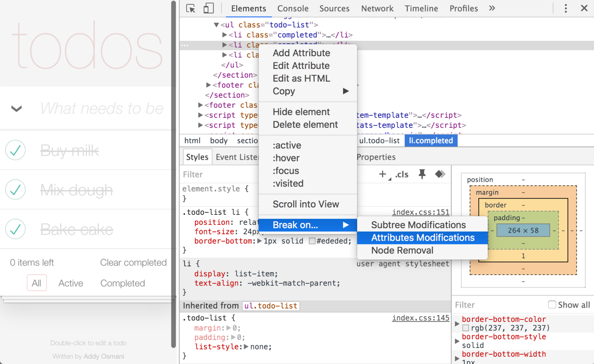The height and width of the screenshot is (364, 594).
Task: Expand border-bottom shorthand in .todo-list li
Action: 260,241
